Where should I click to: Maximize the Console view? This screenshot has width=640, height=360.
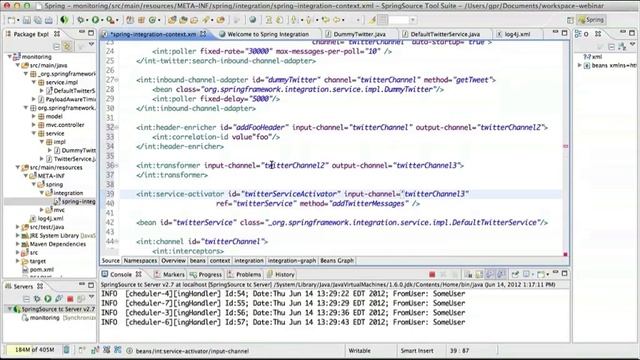[564, 273]
